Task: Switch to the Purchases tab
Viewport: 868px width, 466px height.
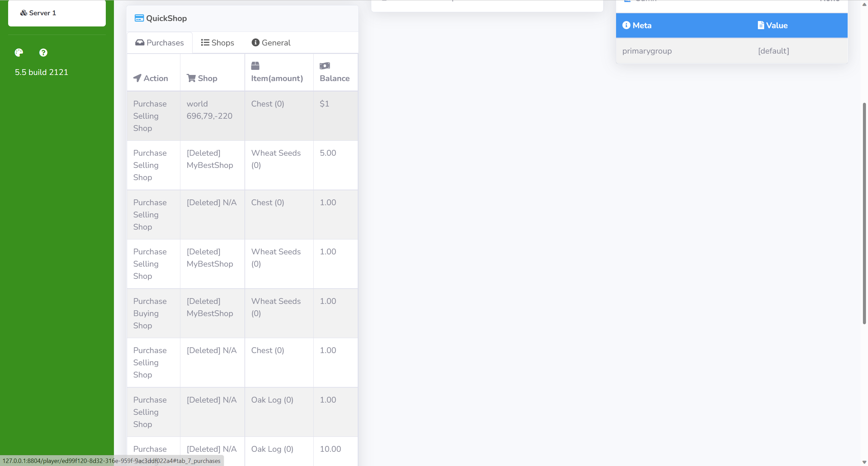Action: coord(160,43)
